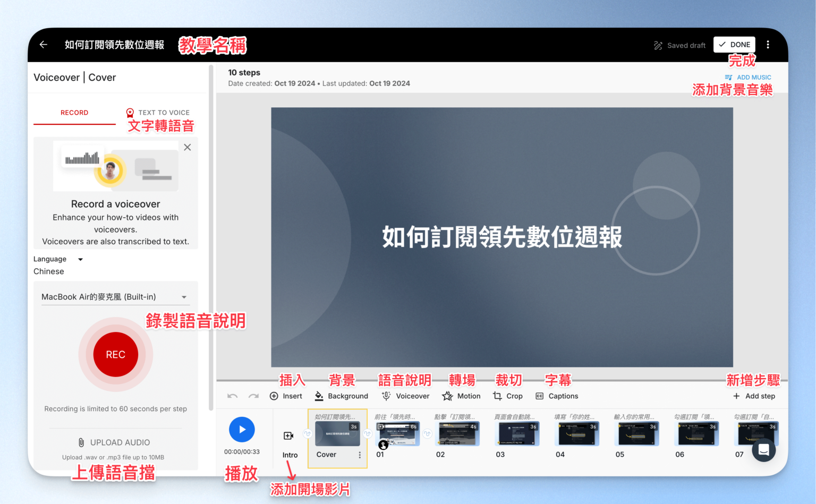Click DONE to finish the tutorial

734,45
